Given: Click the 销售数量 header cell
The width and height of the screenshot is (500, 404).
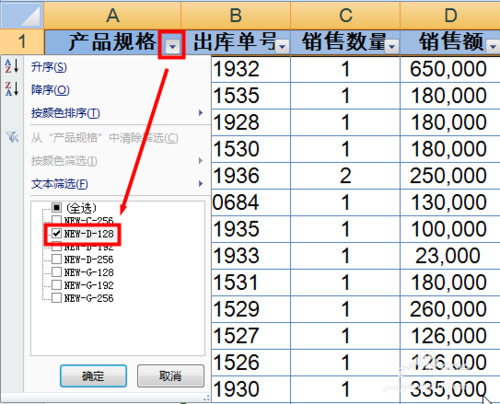Looking at the screenshot, I should pyautogui.click(x=345, y=42).
